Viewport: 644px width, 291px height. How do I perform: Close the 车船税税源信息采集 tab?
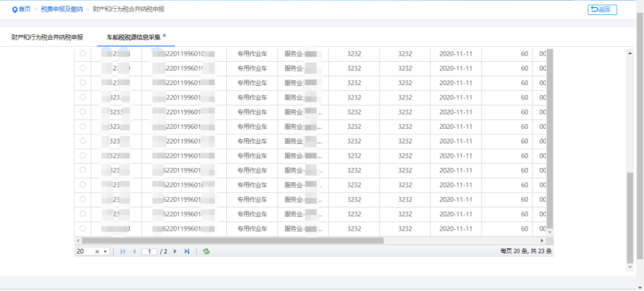coord(164,36)
